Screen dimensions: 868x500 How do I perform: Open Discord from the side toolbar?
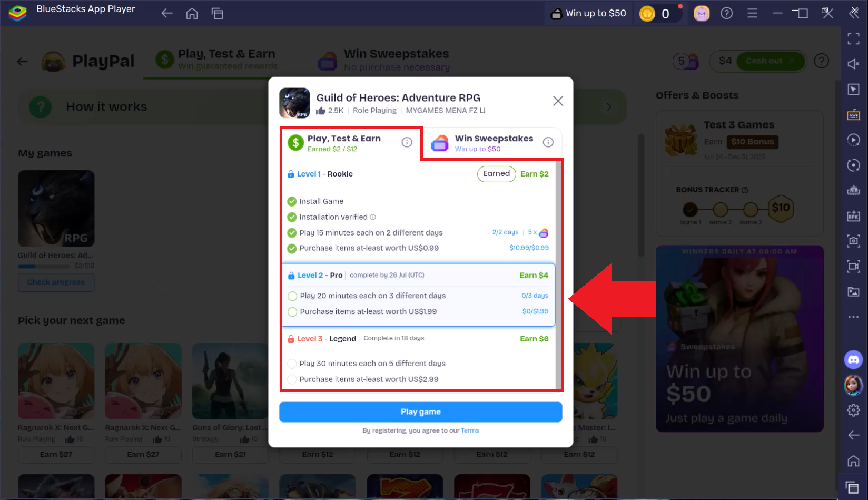853,360
